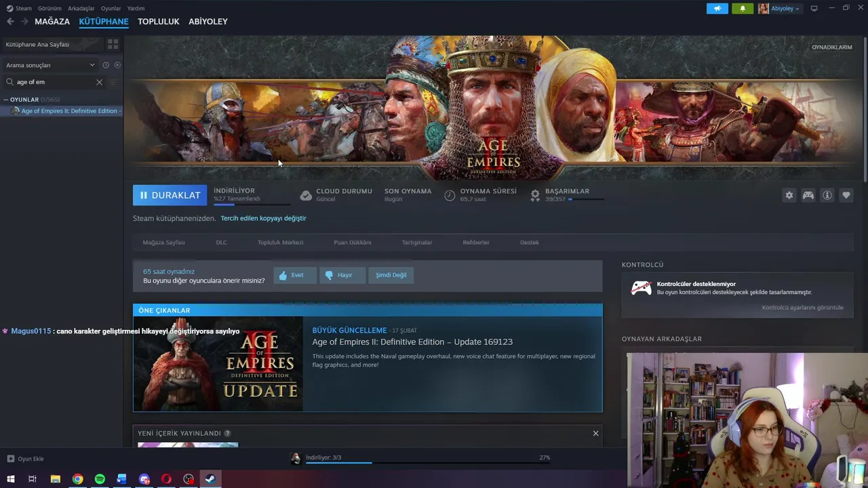Add game to favorites heart

tap(846, 195)
